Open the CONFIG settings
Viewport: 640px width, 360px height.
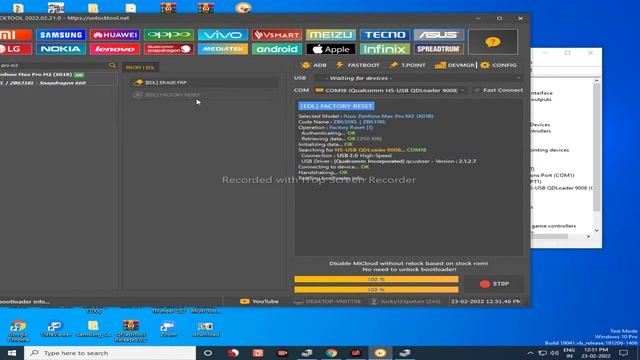498,65
